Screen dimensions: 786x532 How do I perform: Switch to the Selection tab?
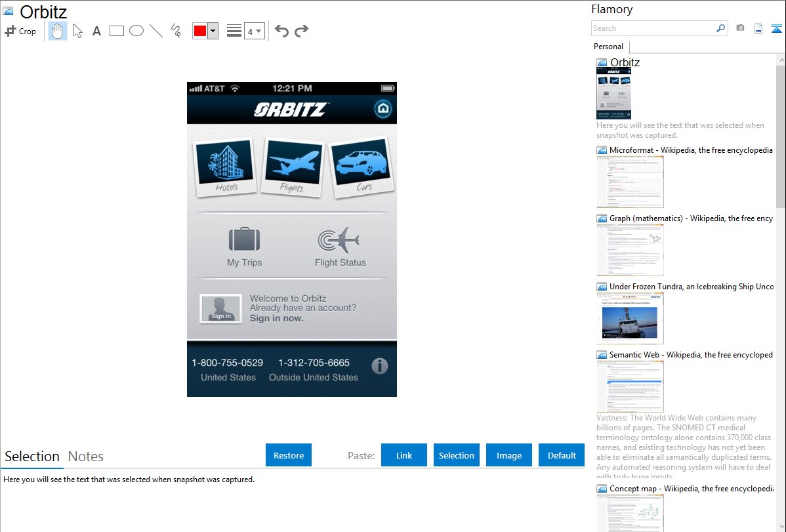click(x=32, y=457)
